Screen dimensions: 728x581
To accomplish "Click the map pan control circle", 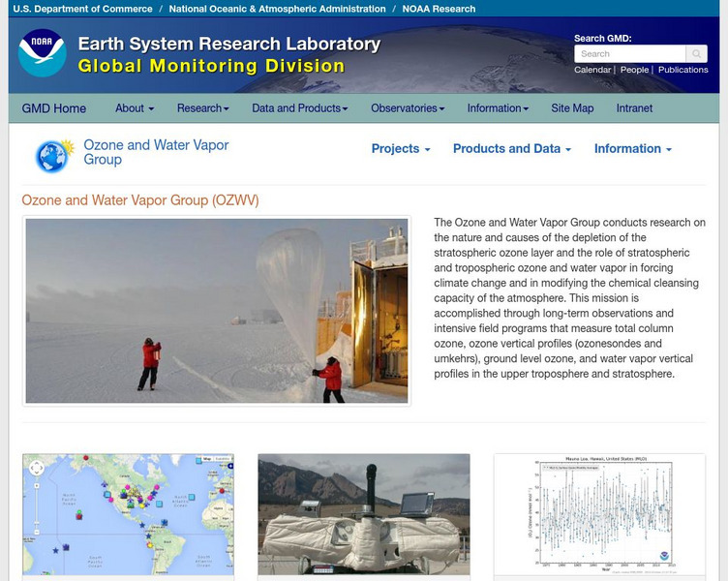I will tap(37, 468).
